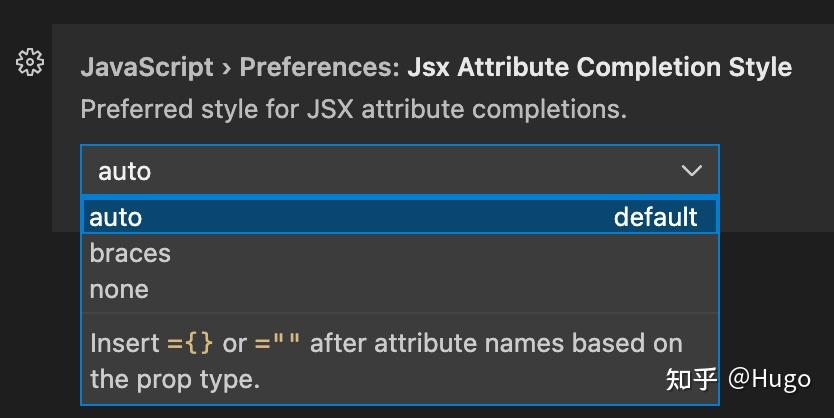This screenshot has width=834, height=418.
Task: Choose the 'braces' option
Action: (x=130, y=253)
